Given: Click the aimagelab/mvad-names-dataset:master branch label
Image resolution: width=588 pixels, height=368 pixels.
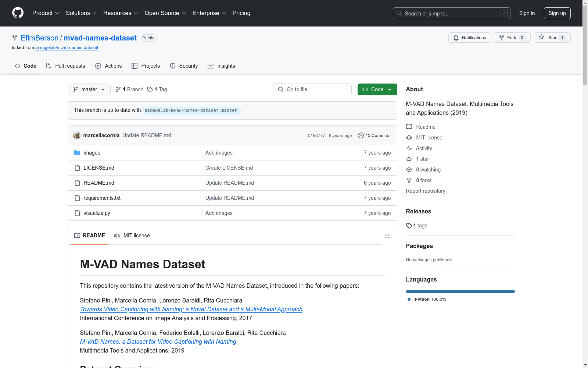Looking at the screenshot, I should click(x=191, y=110).
